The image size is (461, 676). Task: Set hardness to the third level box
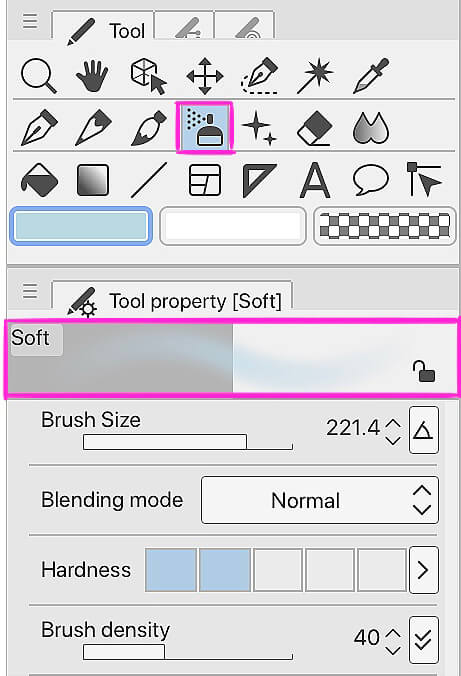point(277,570)
